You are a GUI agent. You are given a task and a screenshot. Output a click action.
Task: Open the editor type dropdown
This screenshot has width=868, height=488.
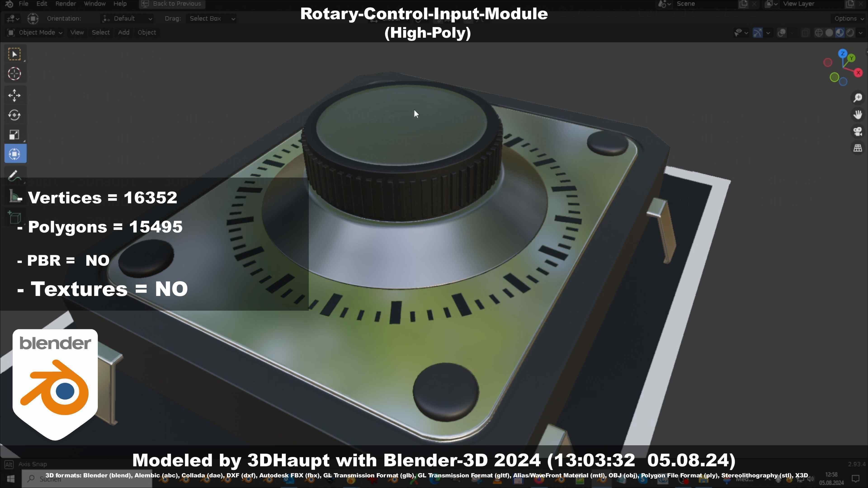pyautogui.click(x=13, y=19)
